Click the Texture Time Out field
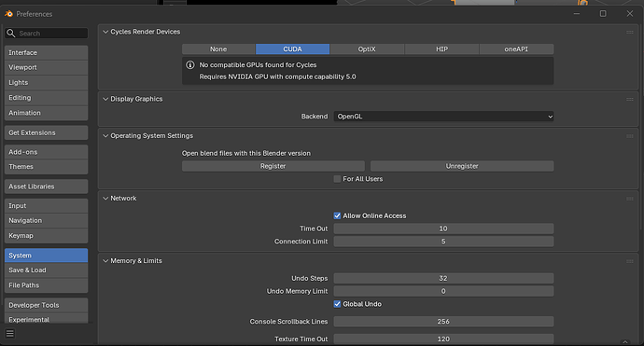 pos(443,339)
